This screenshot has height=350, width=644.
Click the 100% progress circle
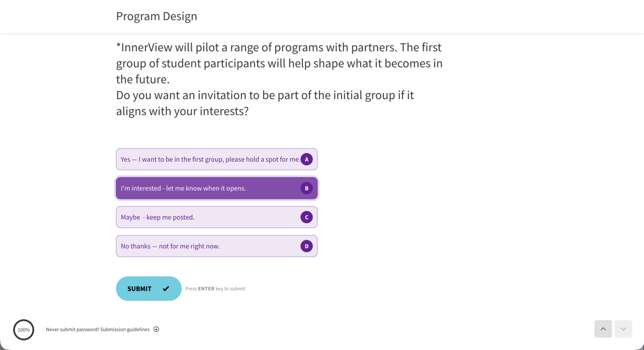(24, 330)
